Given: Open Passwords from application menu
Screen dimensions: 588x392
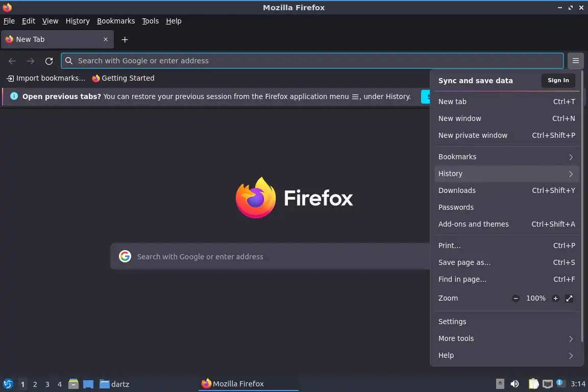Looking at the screenshot, I should 507,207.
